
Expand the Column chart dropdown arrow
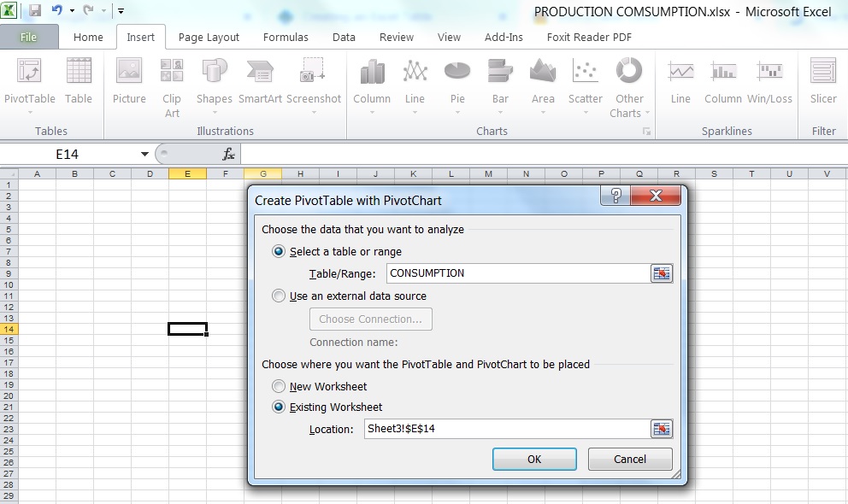372,113
